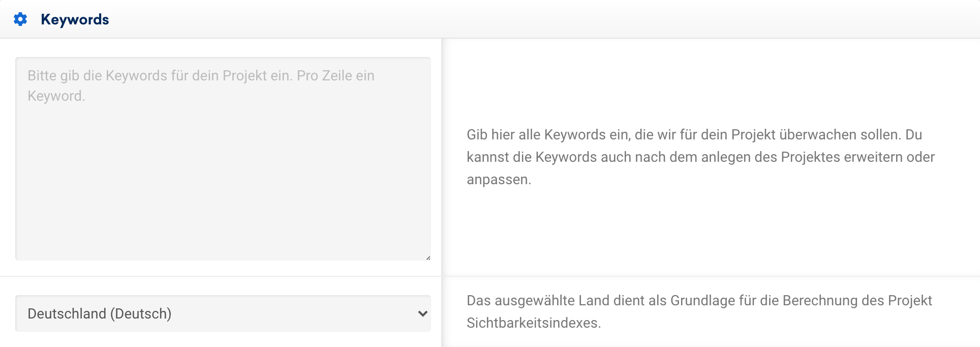Click the second placeholder line 'Keyword.'
Viewport: 980px width, 347px height.
[56, 96]
